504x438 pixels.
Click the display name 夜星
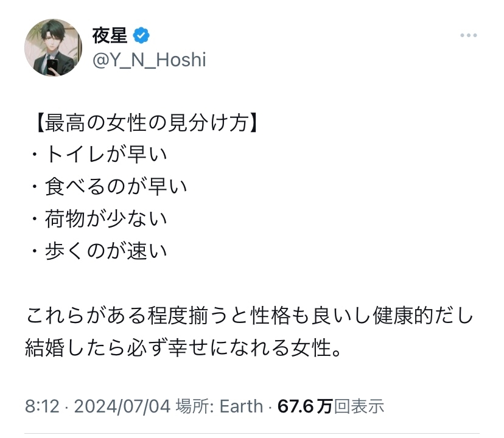[x=110, y=35]
